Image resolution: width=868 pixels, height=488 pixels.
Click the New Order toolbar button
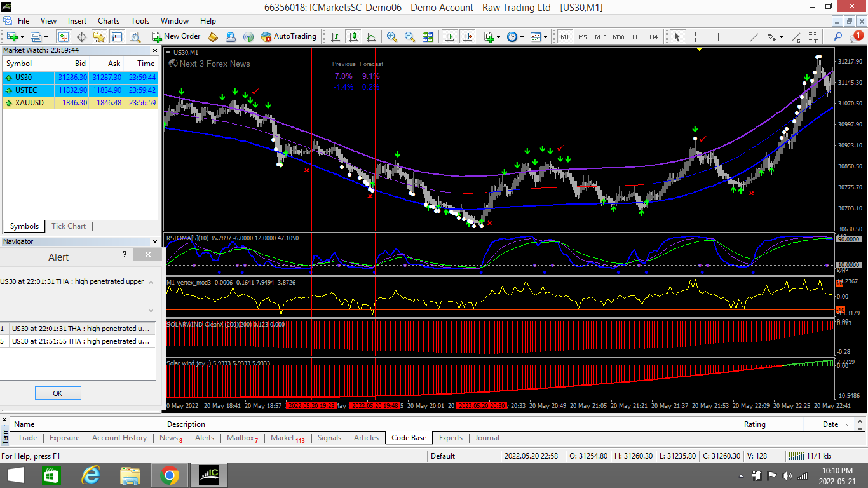point(176,37)
